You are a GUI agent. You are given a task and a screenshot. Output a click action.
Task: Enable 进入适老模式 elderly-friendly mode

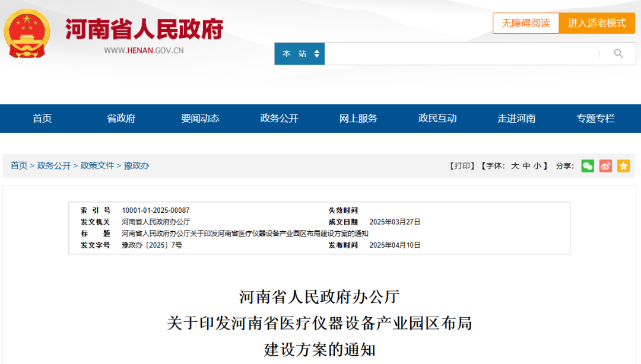(596, 23)
